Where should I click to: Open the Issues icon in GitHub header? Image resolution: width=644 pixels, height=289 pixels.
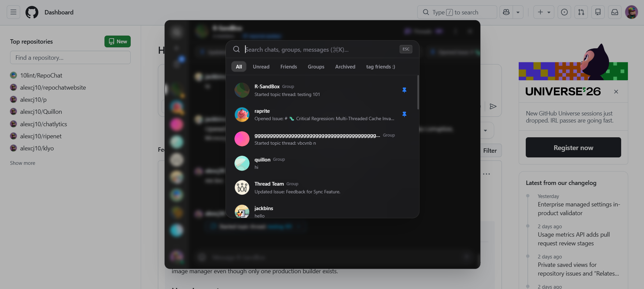[564, 12]
